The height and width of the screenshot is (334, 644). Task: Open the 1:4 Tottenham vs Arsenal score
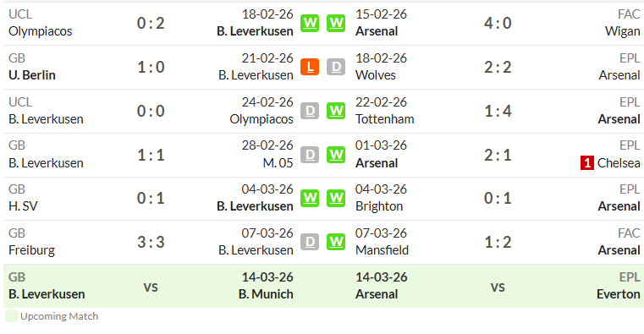click(x=498, y=111)
